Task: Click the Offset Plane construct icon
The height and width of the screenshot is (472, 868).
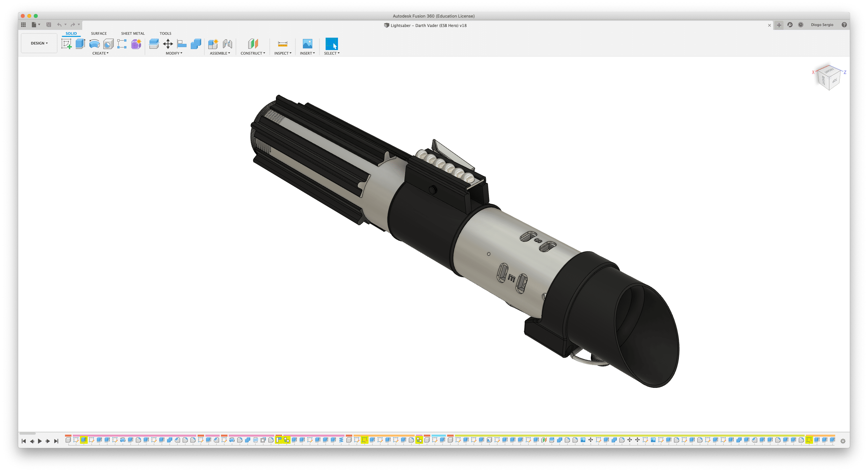Action: pos(253,44)
